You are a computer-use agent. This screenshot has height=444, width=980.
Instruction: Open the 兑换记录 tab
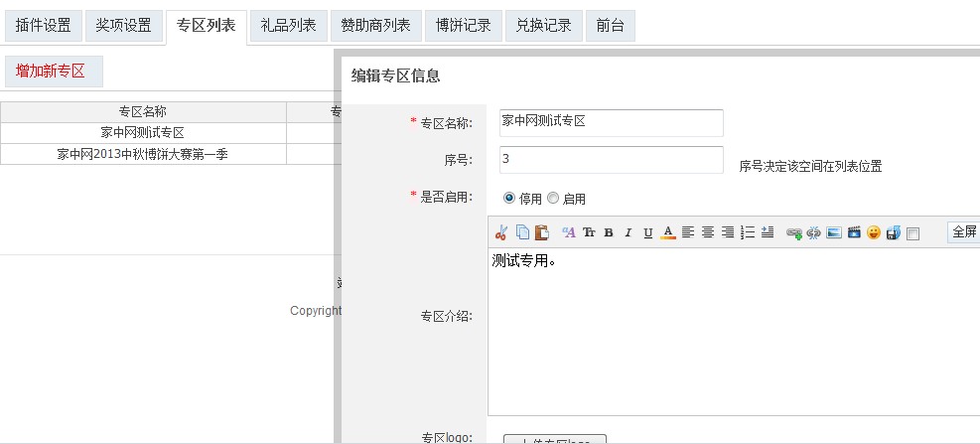tap(544, 26)
